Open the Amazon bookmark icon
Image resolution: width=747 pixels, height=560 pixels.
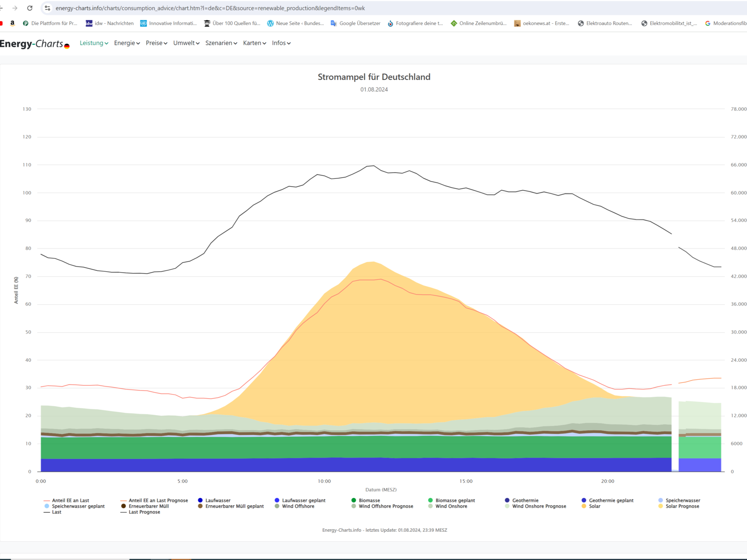click(12, 23)
